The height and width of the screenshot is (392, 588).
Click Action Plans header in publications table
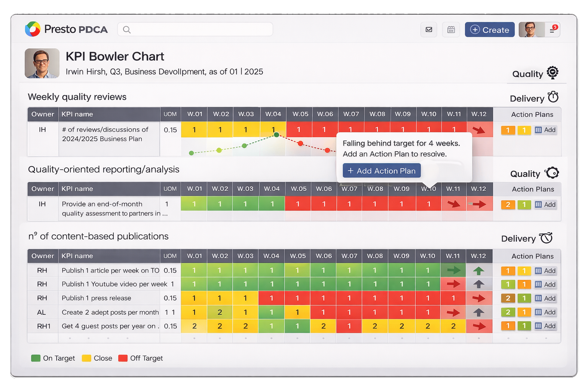point(532,256)
